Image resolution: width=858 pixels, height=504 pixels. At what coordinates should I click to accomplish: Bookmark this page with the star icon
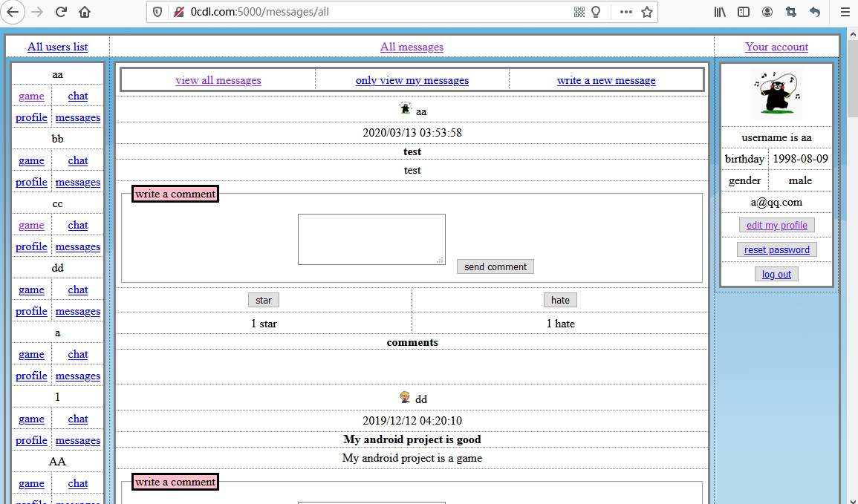click(x=647, y=12)
